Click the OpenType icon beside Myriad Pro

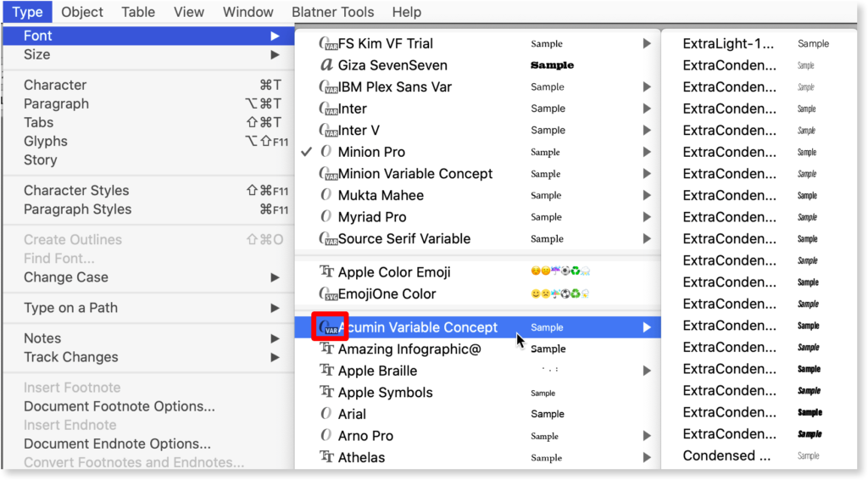point(326,217)
